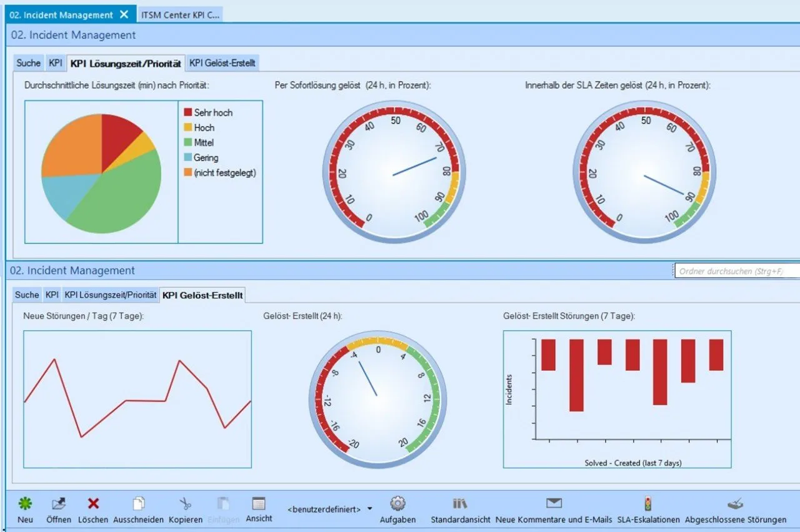Image resolution: width=800 pixels, height=532 pixels.
Task: Click the Neu green asterisk icon
Action: (25, 503)
